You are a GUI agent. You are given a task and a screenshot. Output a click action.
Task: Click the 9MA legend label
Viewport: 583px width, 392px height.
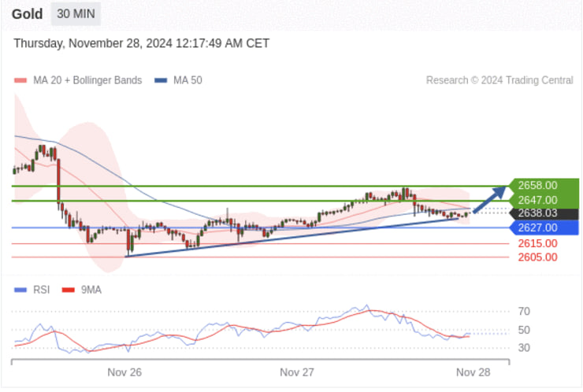(x=91, y=290)
